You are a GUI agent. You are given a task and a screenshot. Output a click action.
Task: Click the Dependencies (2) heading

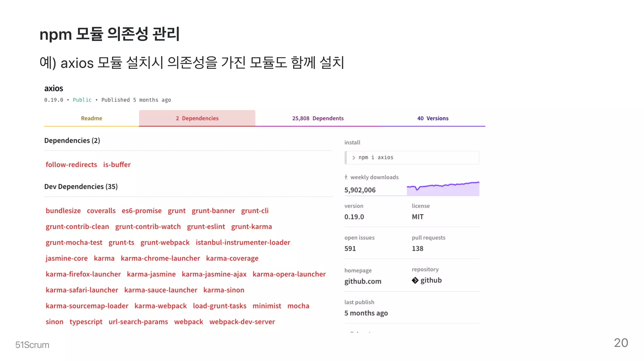click(x=72, y=140)
